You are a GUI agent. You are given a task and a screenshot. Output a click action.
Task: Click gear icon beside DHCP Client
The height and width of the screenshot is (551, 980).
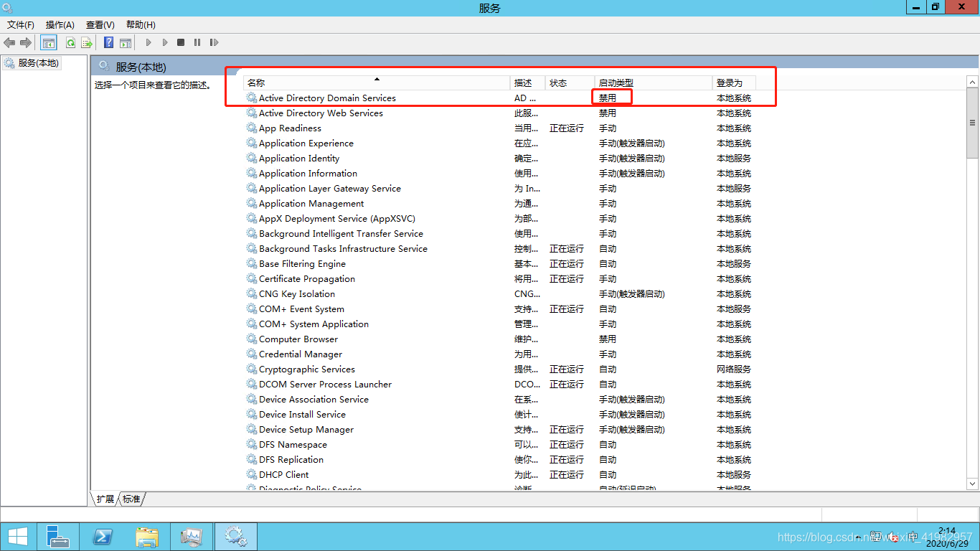click(x=252, y=475)
